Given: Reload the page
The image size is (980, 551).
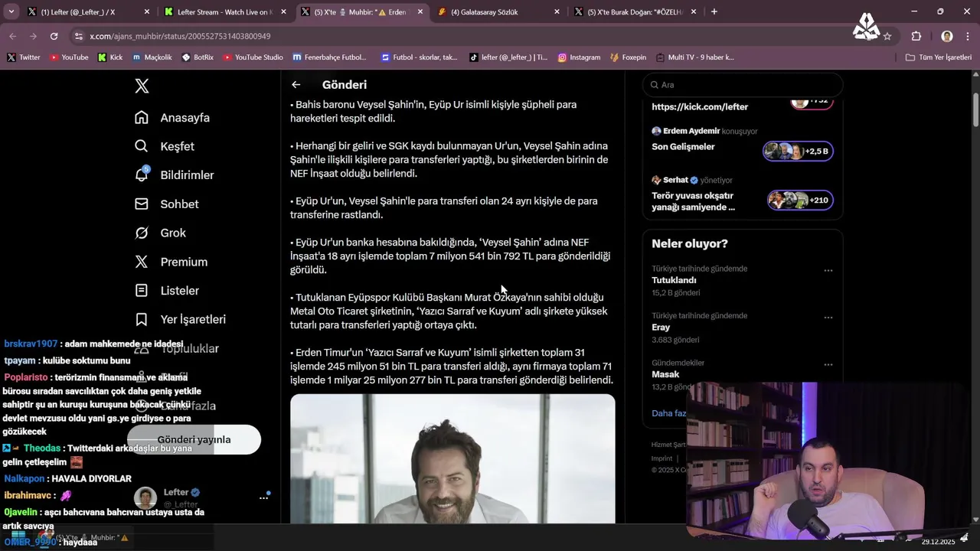Looking at the screenshot, I should 54,36.
